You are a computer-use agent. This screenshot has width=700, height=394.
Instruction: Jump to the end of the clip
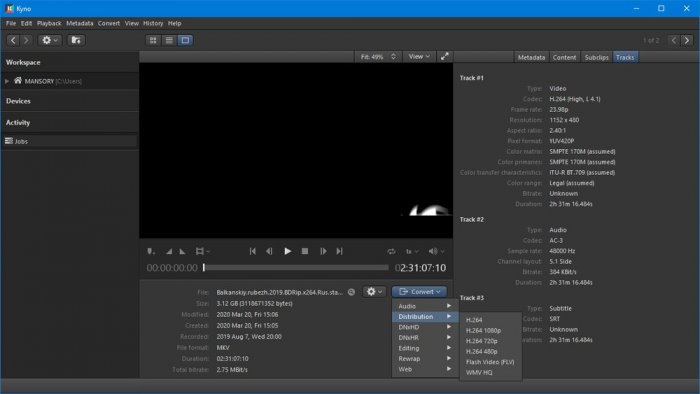click(339, 252)
